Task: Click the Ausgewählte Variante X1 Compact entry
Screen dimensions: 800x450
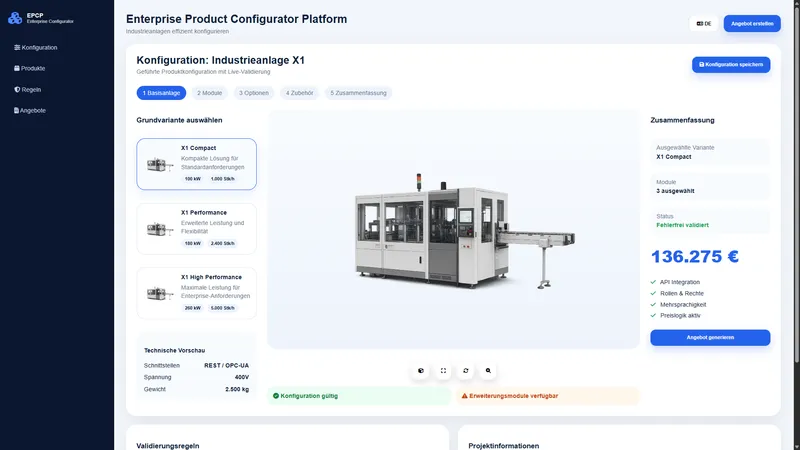Action: (x=710, y=152)
